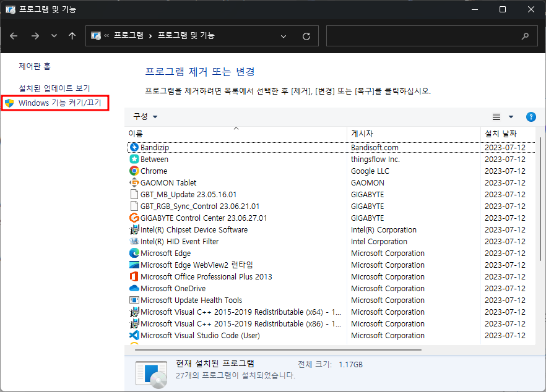Image resolution: width=546 pixels, height=392 pixels.
Task: Select GBT_RGB_Sync_Control 23.06.21.01 entry
Action: coord(200,207)
